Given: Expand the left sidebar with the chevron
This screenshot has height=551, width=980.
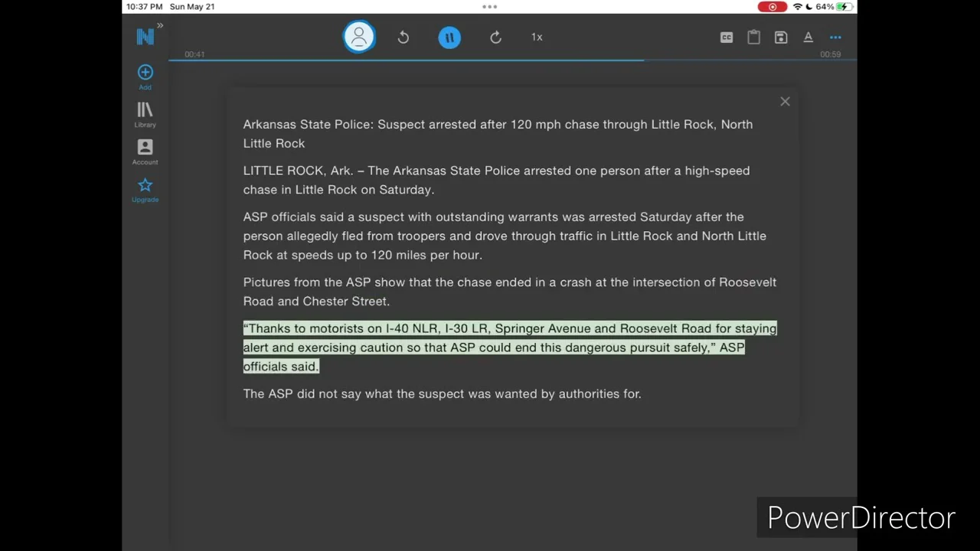Looking at the screenshot, I should 160,26.
